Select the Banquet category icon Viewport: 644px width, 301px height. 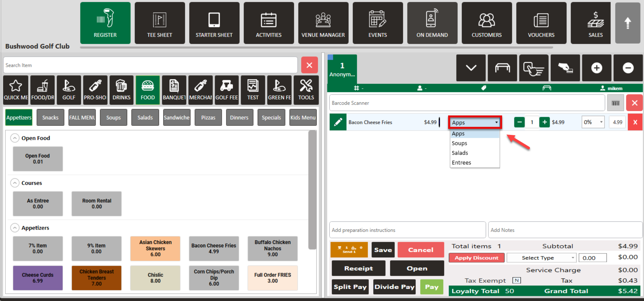174,90
